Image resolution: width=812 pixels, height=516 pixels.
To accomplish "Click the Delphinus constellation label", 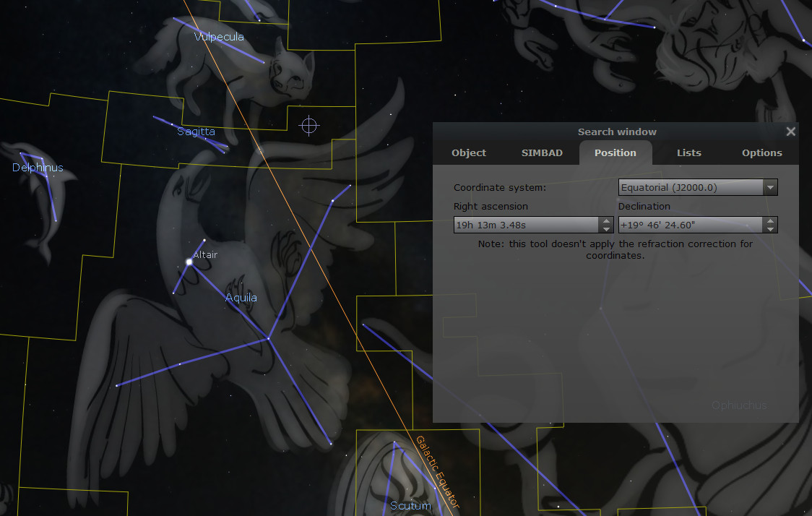I will click(38, 168).
